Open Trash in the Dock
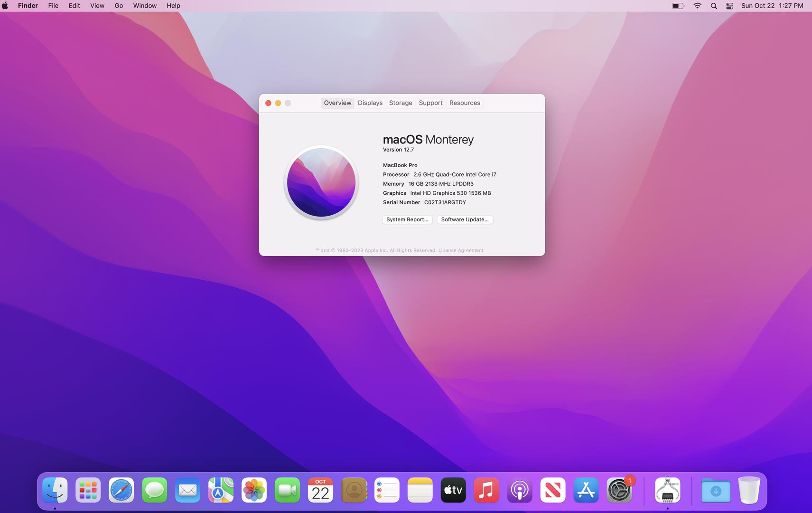 (749, 490)
